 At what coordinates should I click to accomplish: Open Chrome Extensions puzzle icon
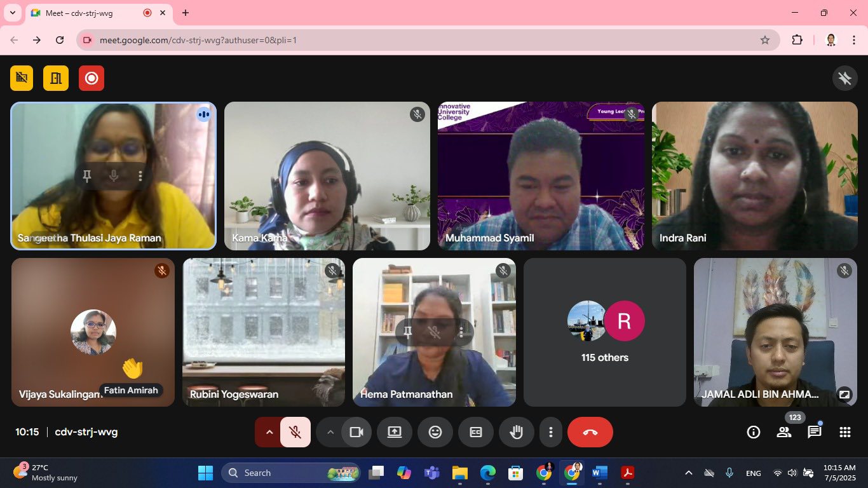coord(797,40)
